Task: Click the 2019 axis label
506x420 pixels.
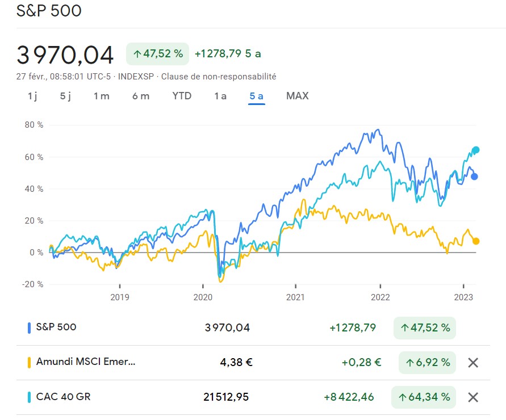Action: [x=120, y=297]
